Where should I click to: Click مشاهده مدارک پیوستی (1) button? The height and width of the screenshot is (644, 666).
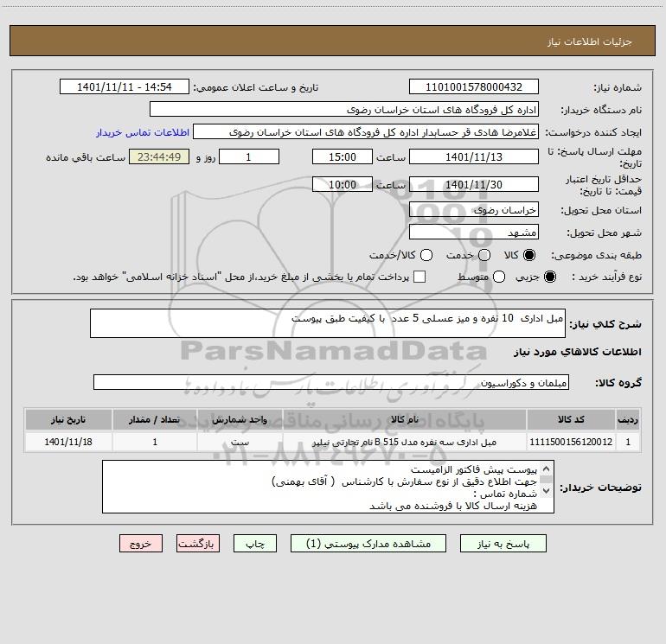click(x=368, y=544)
